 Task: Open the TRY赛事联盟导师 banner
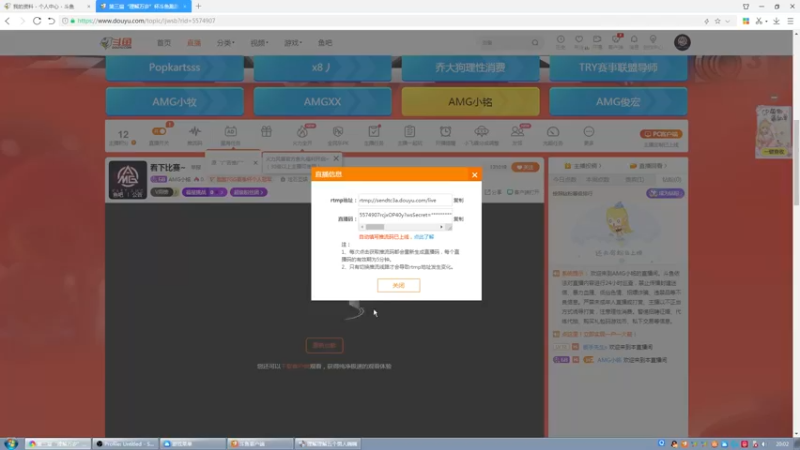618,67
